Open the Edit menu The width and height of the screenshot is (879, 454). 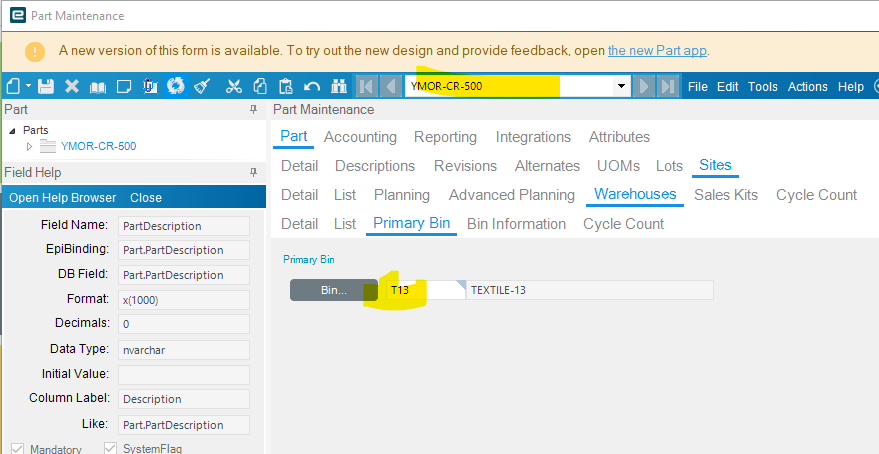pyautogui.click(x=728, y=87)
